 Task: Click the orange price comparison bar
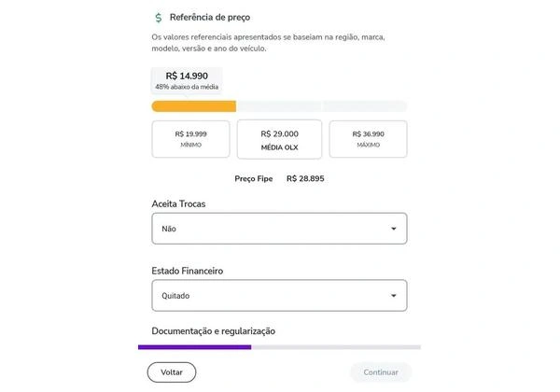tap(194, 106)
